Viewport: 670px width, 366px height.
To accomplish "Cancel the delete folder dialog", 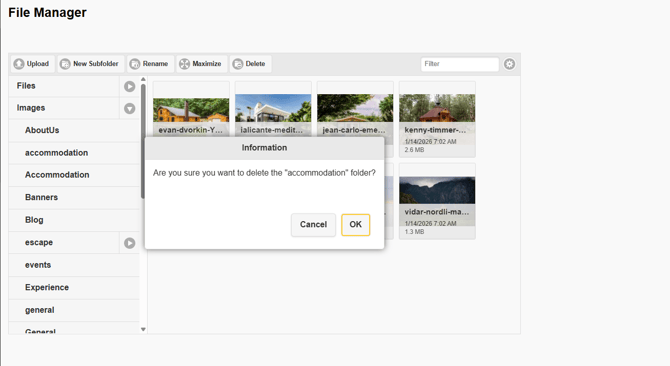I will pos(313,225).
